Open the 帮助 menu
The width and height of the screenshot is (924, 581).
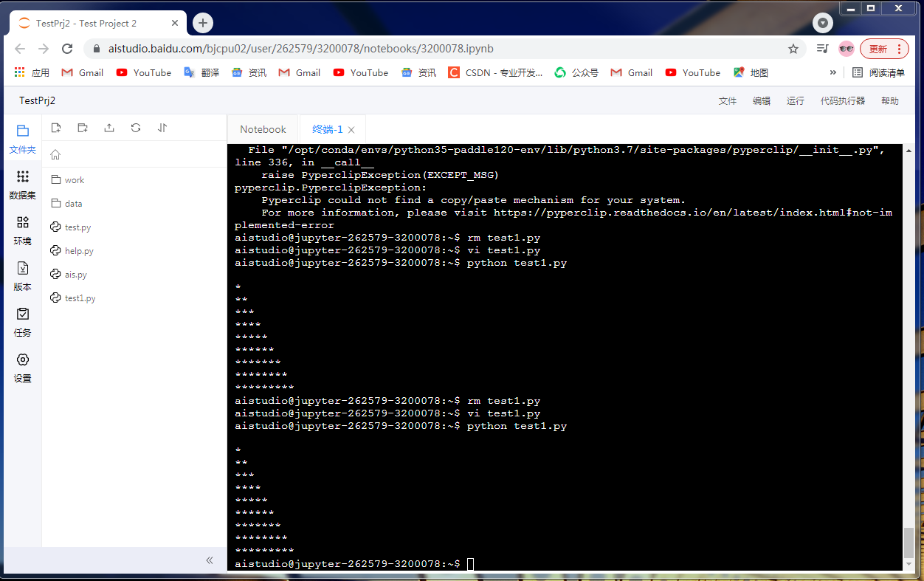pos(890,101)
